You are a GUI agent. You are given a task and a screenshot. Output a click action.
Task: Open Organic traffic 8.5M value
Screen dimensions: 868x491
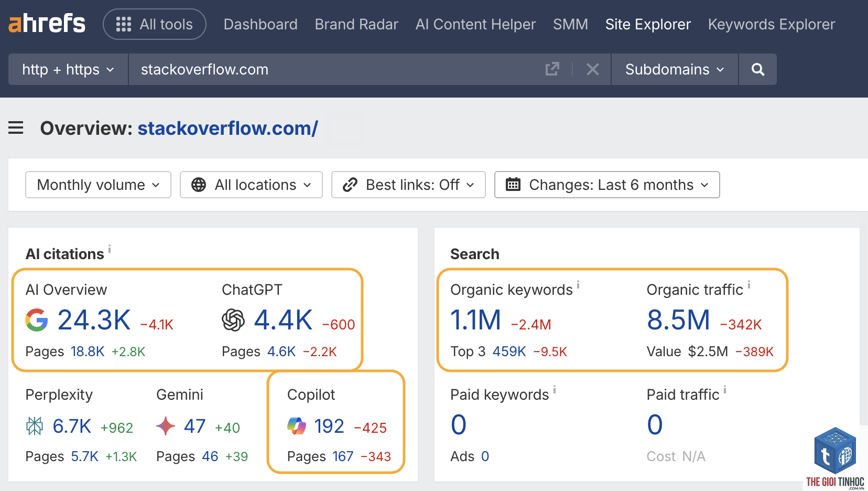(679, 320)
